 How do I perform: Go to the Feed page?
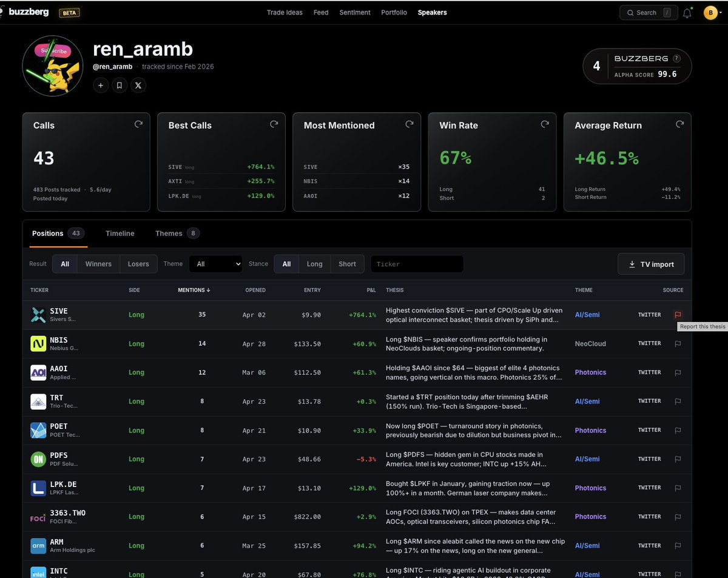tap(321, 12)
